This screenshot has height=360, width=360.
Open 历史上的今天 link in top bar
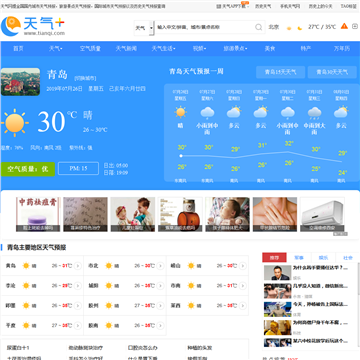pyautogui.click(x=320, y=6)
